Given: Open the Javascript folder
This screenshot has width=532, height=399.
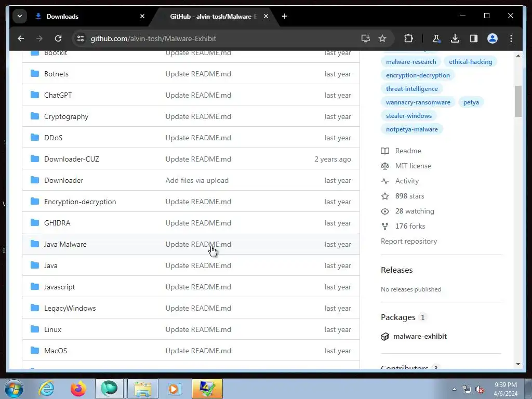Looking at the screenshot, I should 59,287.
